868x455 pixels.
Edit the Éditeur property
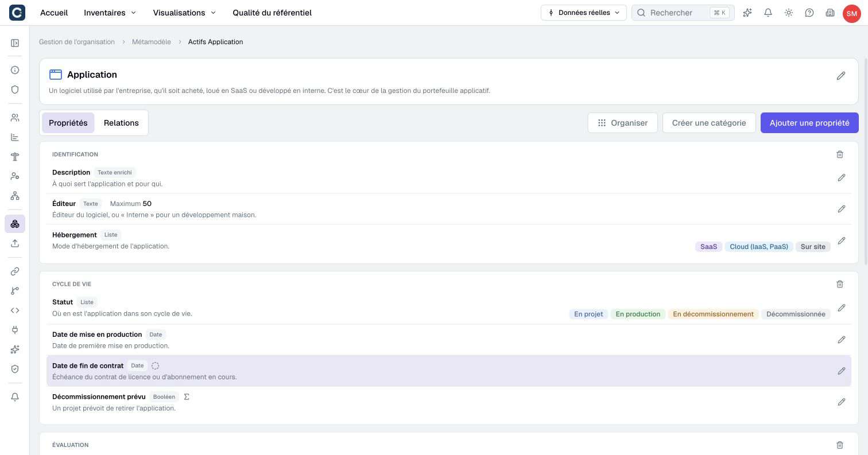842,209
